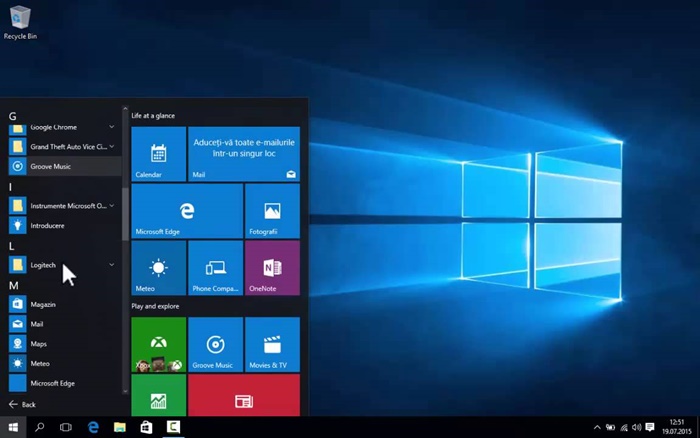The image size is (700, 438).
Task: Click the app list scrollbar thumb
Action: click(x=125, y=214)
